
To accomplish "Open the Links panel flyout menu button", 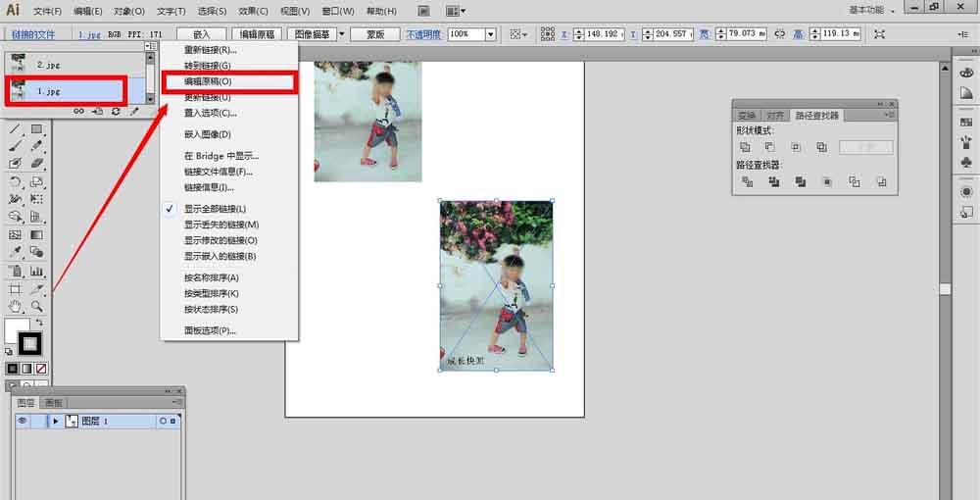I will click(x=150, y=46).
